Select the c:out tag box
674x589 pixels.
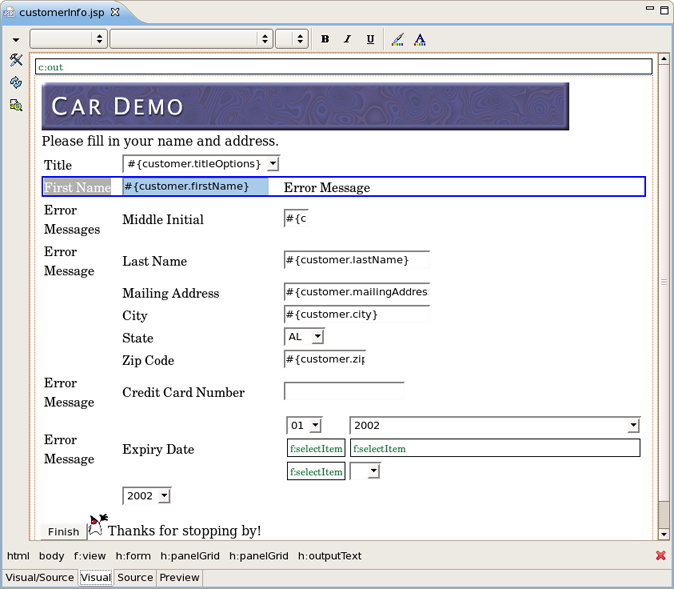[x=343, y=67]
